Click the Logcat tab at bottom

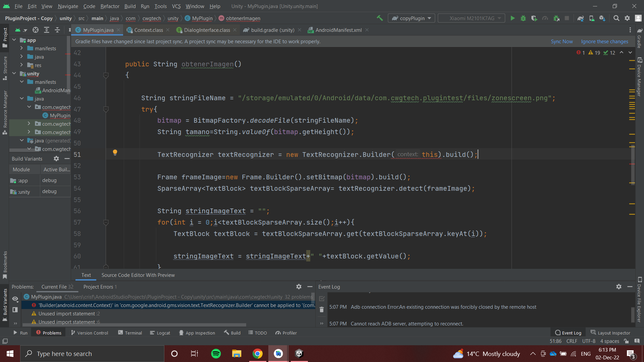163,333
